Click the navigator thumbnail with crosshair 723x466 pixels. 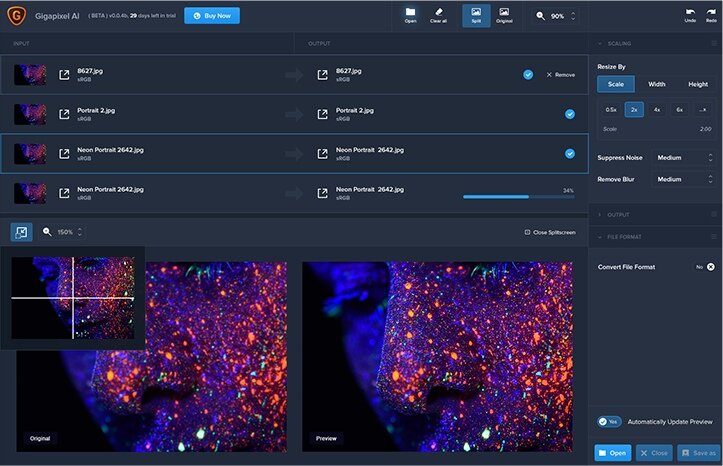click(x=73, y=298)
